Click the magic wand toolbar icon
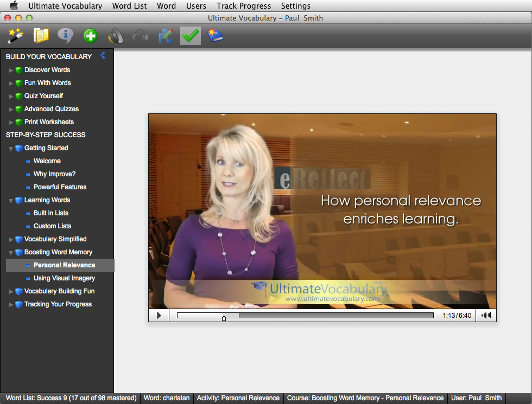 tap(14, 36)
